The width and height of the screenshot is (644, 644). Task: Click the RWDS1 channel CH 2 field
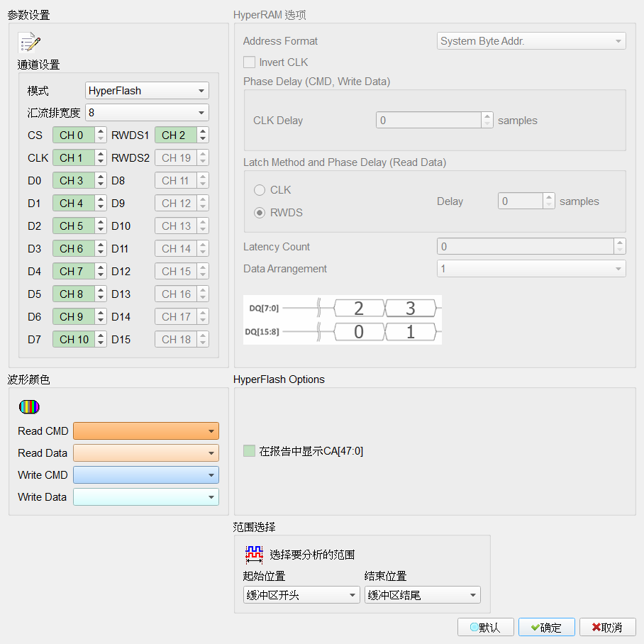point(176,135)
